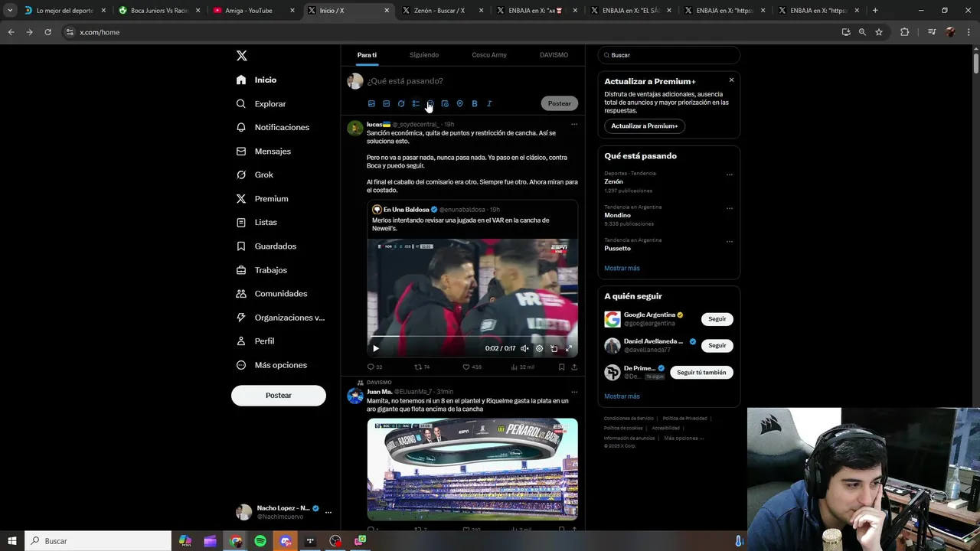Repost lucas's post with 74 reposts
The width and height of the screenshot is (980, 551).
422,367
